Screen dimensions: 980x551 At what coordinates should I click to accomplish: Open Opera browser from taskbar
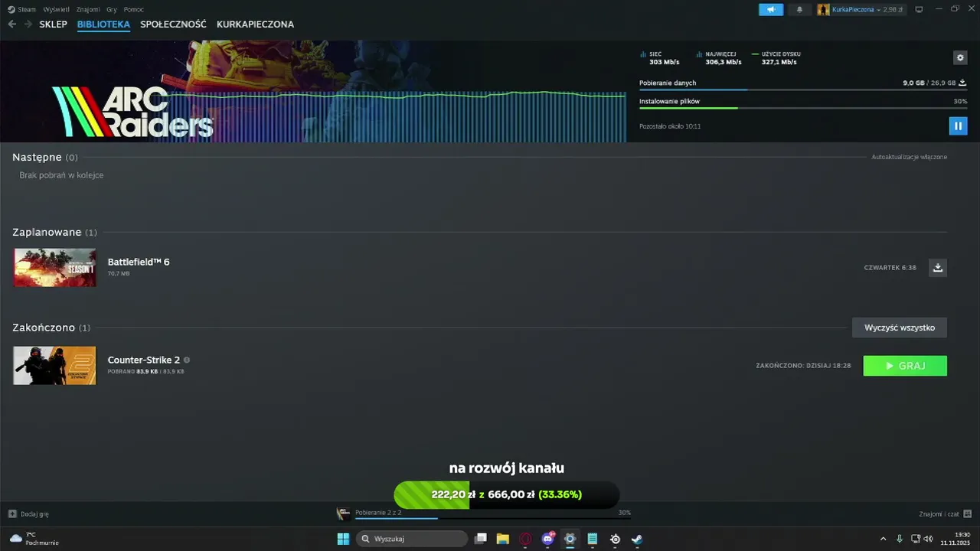(x=525, y=539)
